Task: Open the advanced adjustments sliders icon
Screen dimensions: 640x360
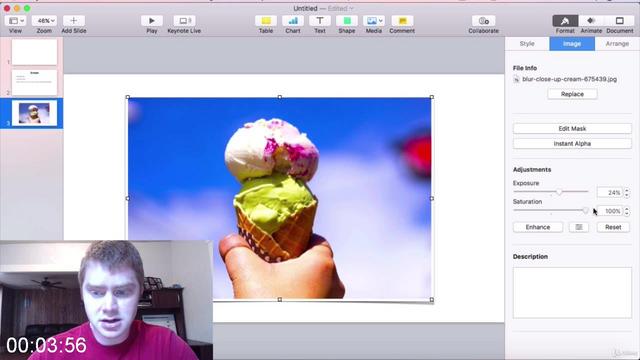Action: (579, 227)
